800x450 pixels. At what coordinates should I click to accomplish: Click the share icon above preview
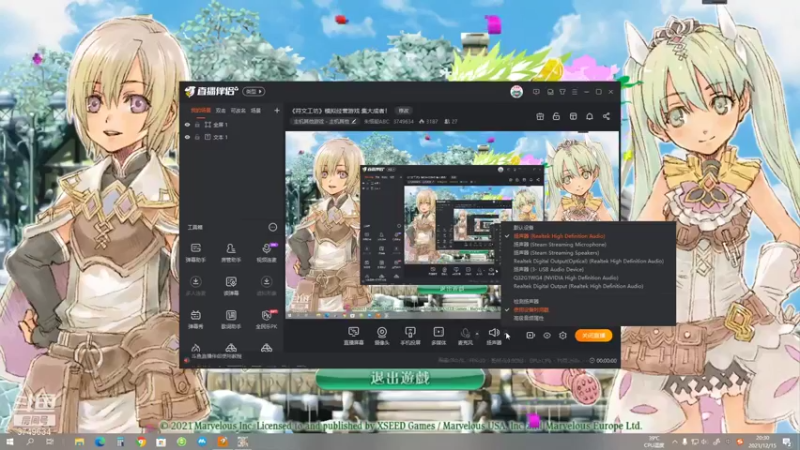click(x=606, y=116)
